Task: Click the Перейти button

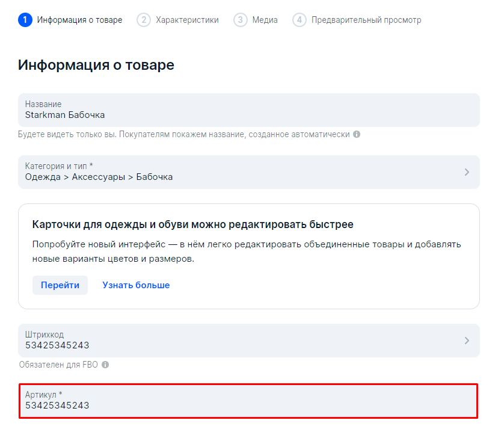Action: pos(60,285)
